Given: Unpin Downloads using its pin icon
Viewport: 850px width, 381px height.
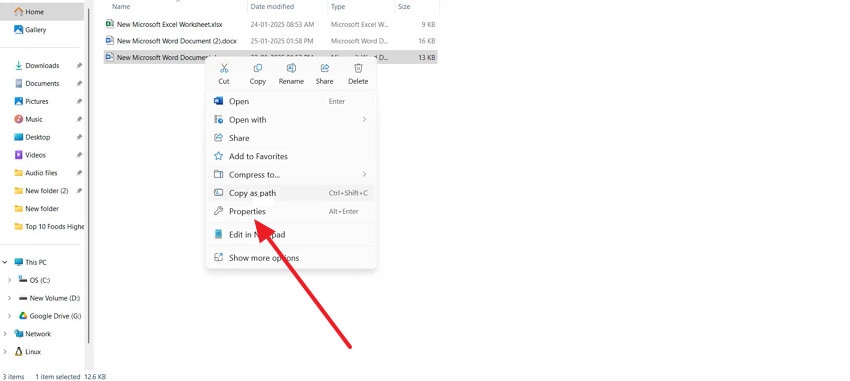Looking at the screenshot, I should pyautogui.click(x=79, y=66).
